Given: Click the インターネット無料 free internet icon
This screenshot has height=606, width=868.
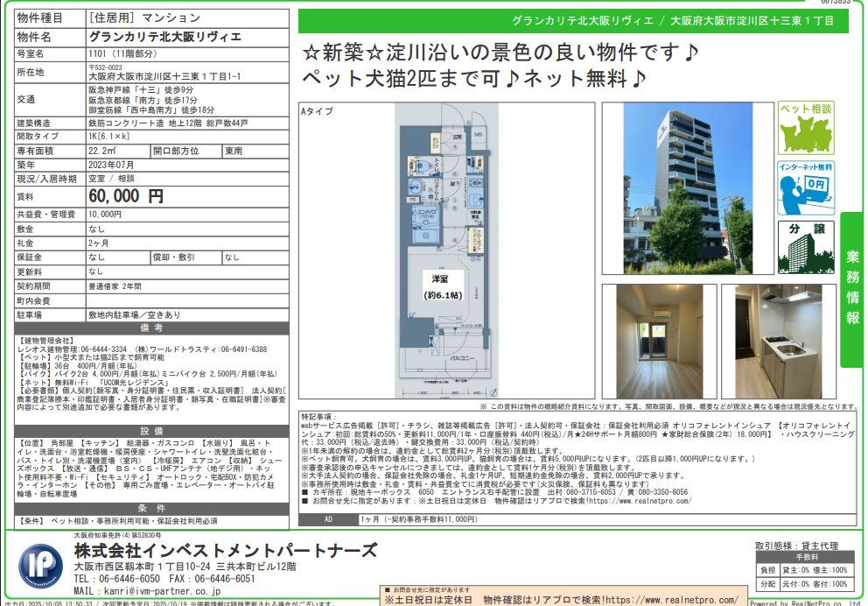Looking at the screenshot, I should (x=806, y=188).
